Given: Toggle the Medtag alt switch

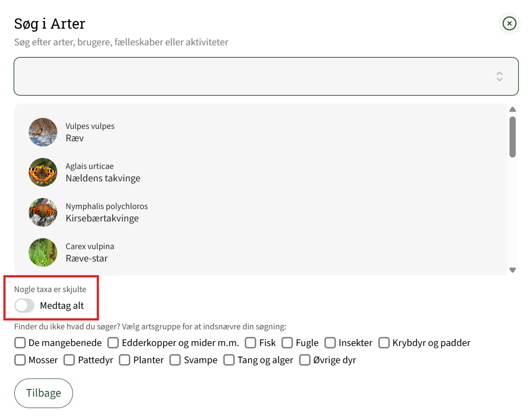Looking at the screenshot, I should (24, 305).
